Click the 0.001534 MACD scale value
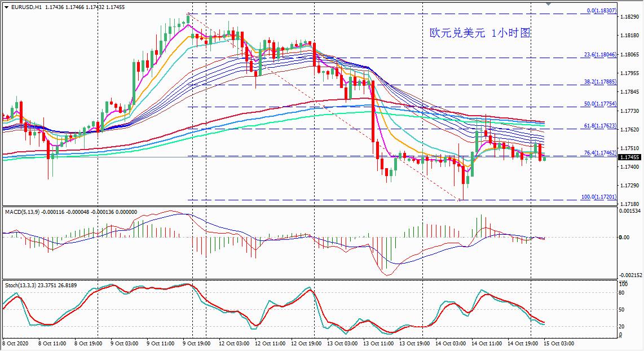Screen dimensions: 644x351 [x=630, y=210]
